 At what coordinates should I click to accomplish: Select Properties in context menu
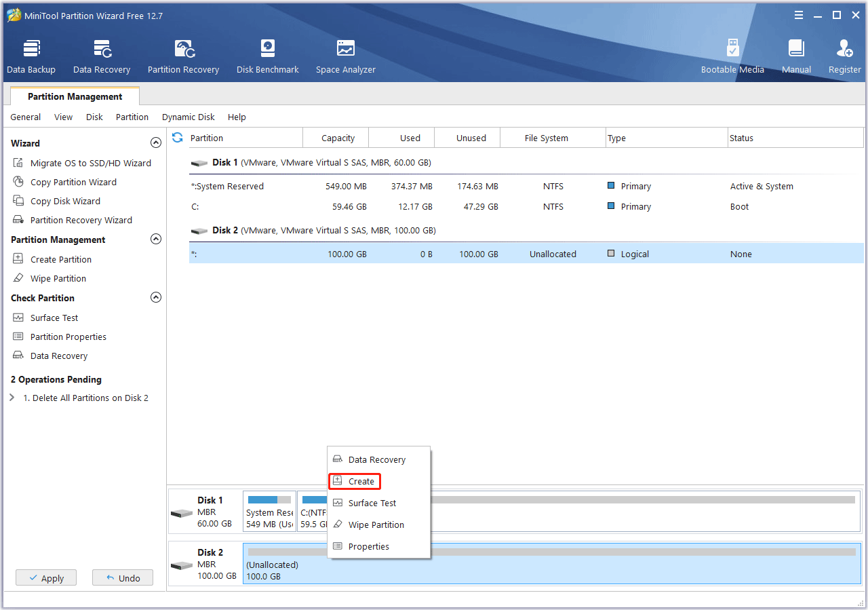pos(378,546)
